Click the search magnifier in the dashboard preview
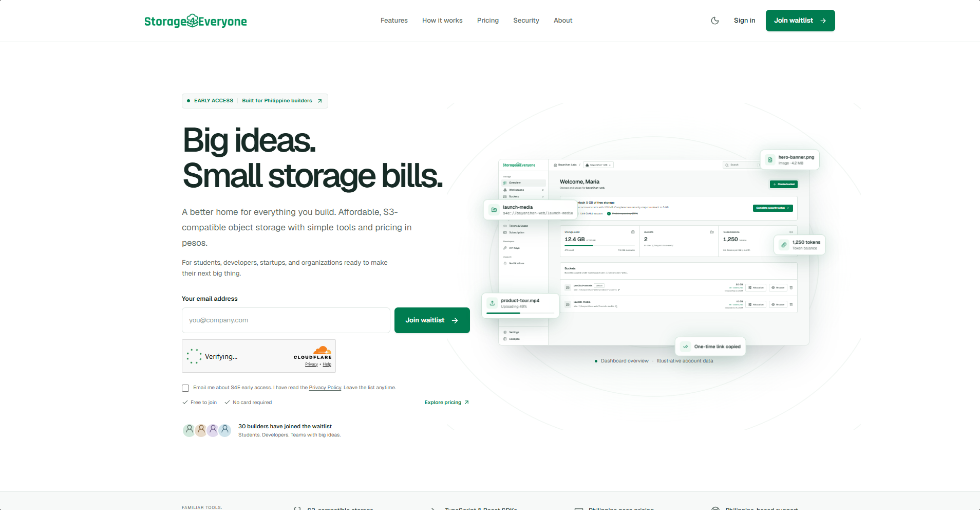The width and height of the screenshot is (980, 510). click(727, 165)
